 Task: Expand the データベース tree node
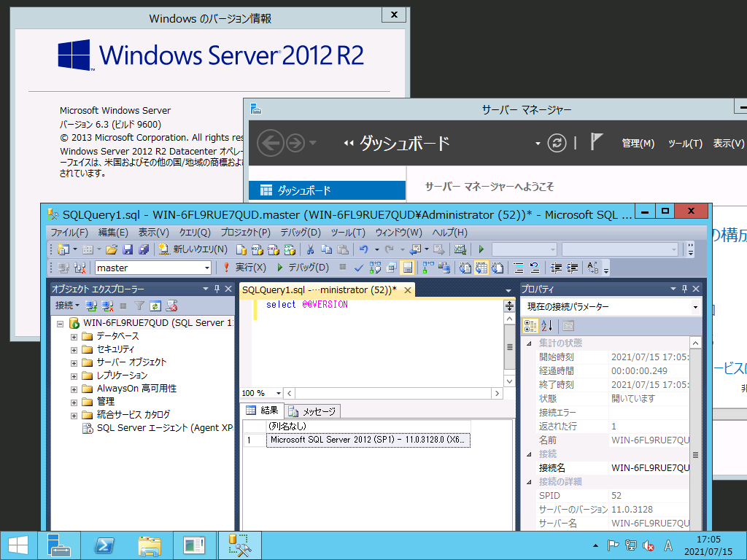74,336
